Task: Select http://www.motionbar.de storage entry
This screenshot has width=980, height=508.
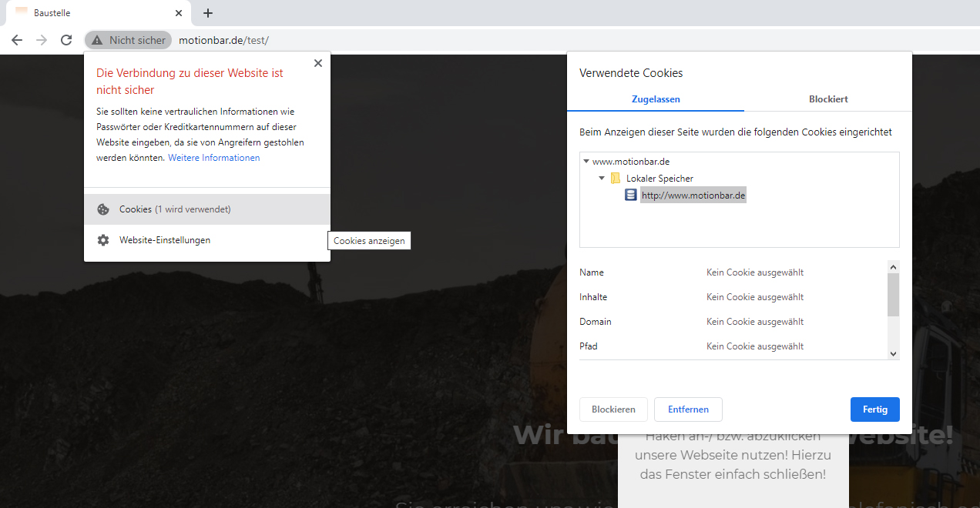Action: coord(693,196)
